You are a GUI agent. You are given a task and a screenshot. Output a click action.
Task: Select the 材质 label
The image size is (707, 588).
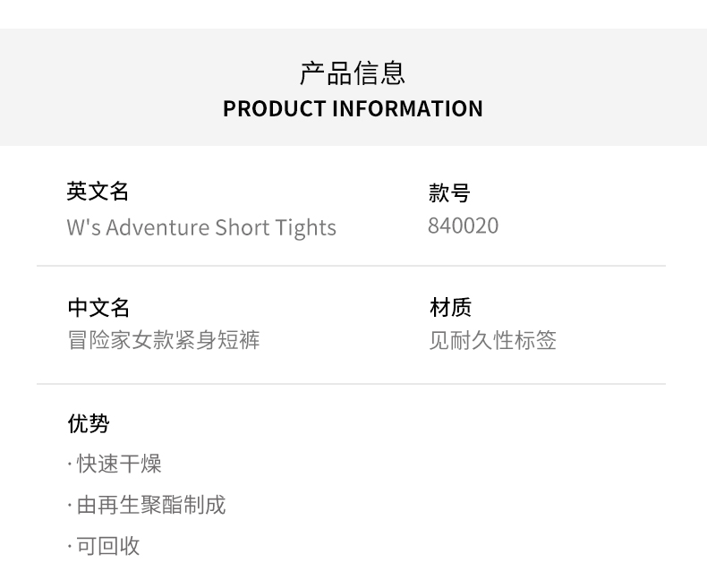point(450,308)
